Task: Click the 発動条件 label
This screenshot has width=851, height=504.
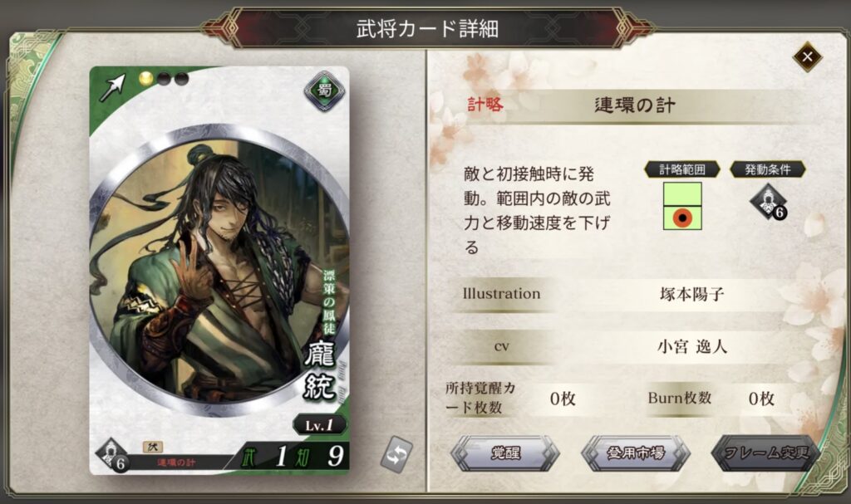Action: pos(767,169)
